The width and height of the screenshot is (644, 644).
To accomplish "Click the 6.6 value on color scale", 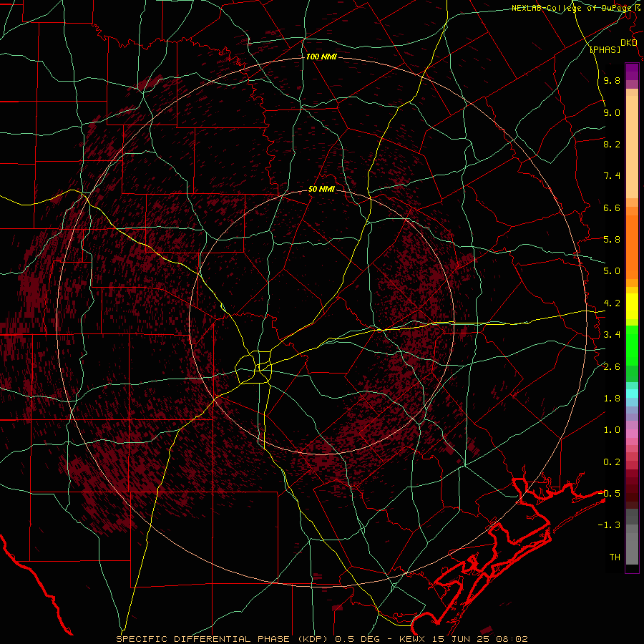I will [612, 208].
